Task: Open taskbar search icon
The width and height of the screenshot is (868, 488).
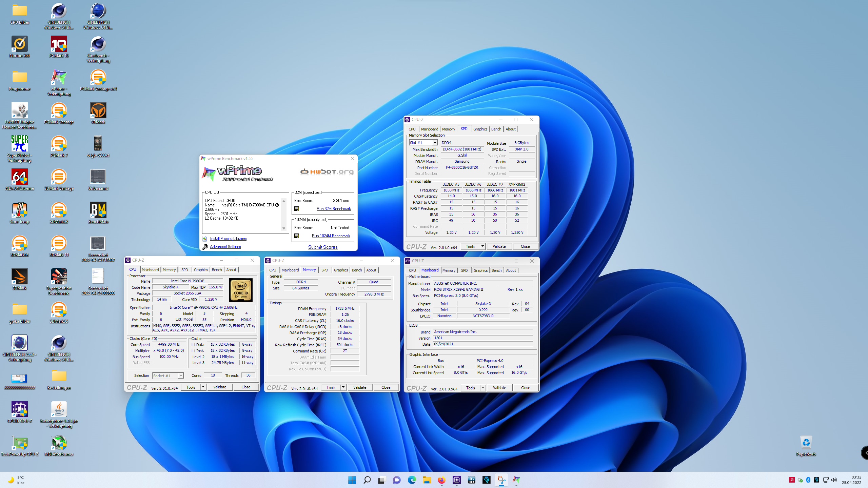Action: point(367,480)
